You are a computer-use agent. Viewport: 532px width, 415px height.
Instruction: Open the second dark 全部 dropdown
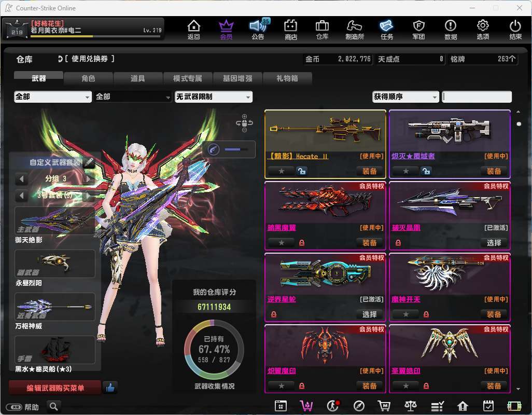coord(133,96)
